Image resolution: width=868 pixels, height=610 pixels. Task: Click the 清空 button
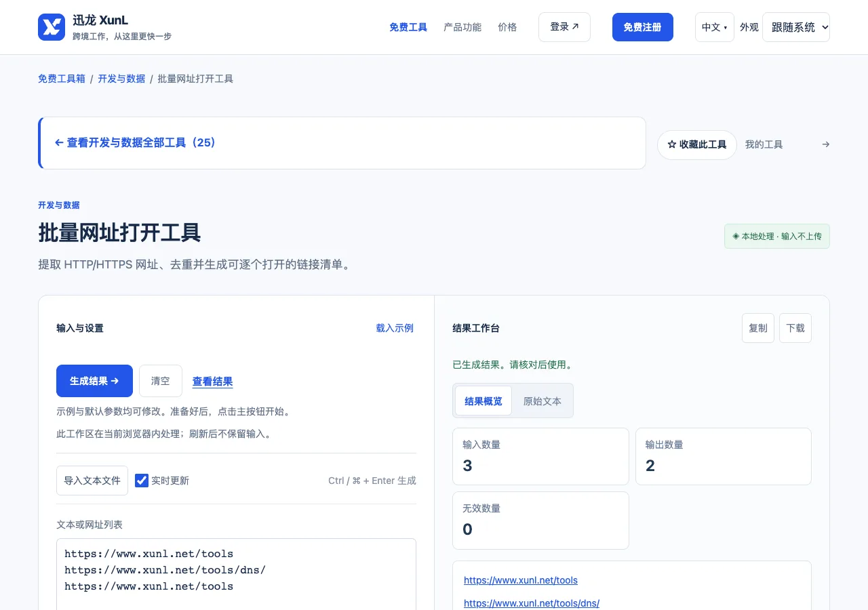point(161,381)
